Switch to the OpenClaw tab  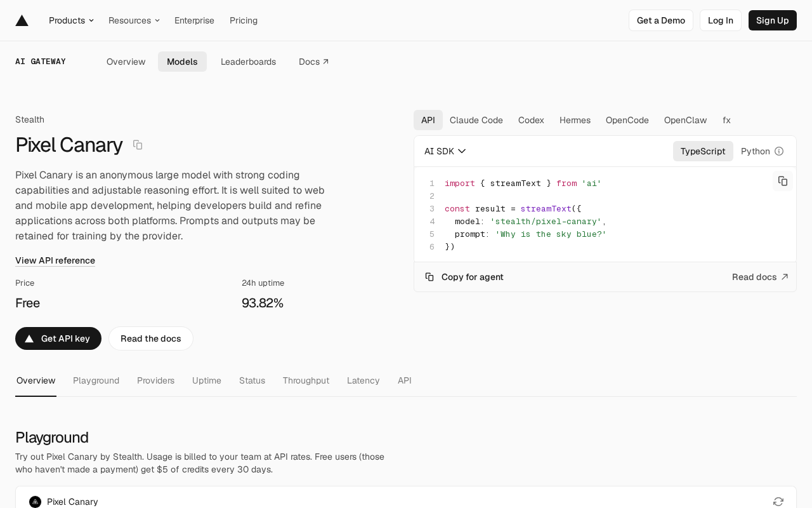[686, 120]
